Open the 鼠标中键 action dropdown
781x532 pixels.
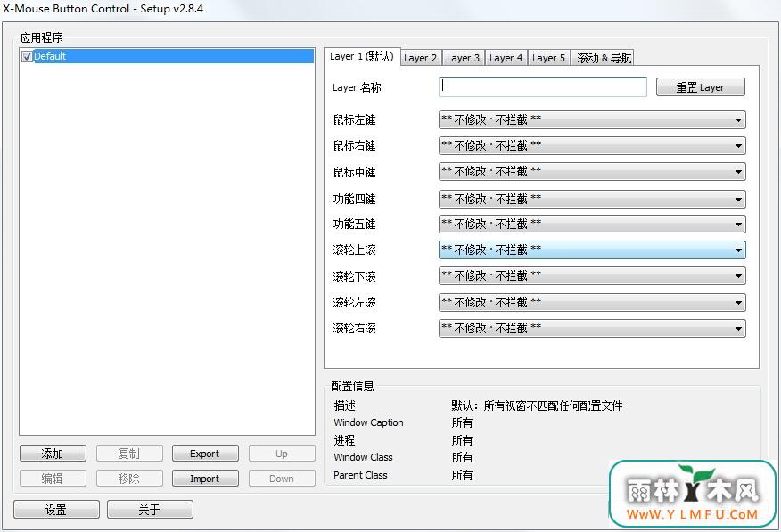[592, 172]
